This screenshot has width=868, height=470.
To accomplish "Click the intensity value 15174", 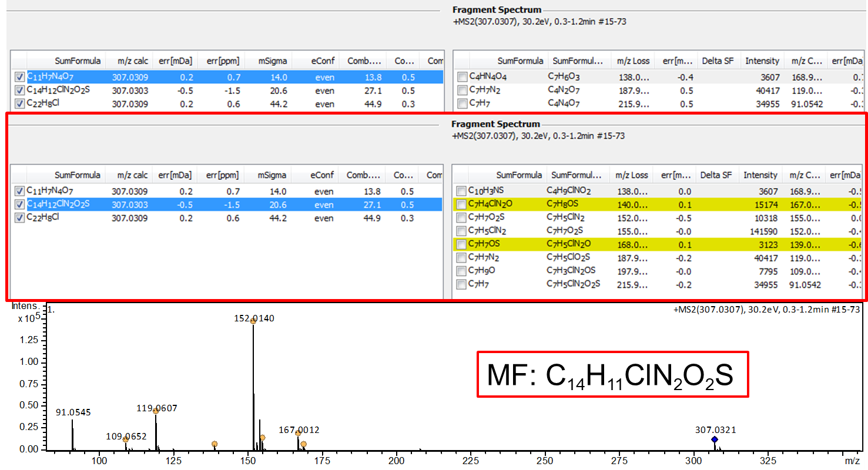I will [766, 204].
